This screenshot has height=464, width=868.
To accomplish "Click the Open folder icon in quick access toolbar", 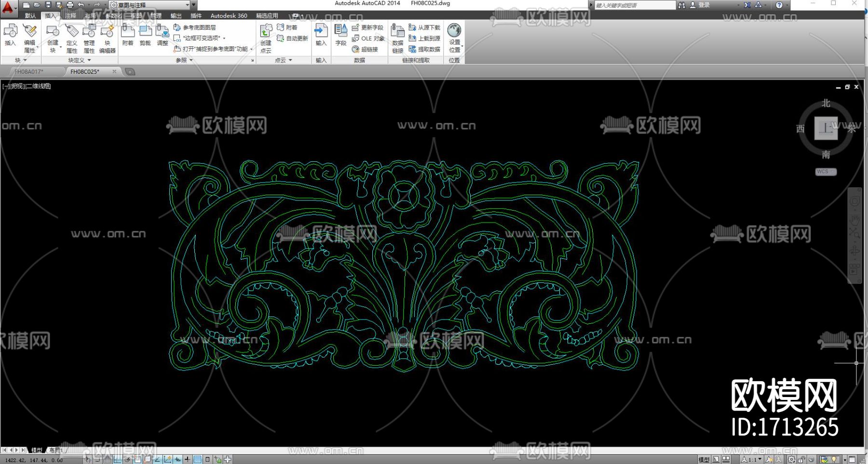I will click(37, 5).
